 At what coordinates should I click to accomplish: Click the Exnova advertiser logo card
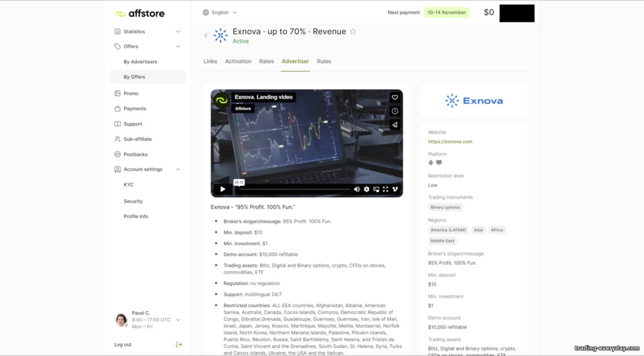[x=474, y=101]
